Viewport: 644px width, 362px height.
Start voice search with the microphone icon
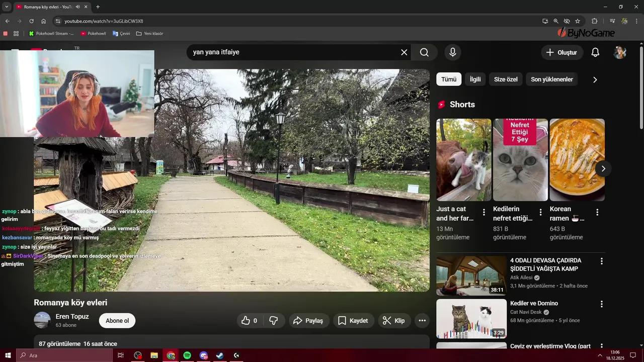pos(453,52)
